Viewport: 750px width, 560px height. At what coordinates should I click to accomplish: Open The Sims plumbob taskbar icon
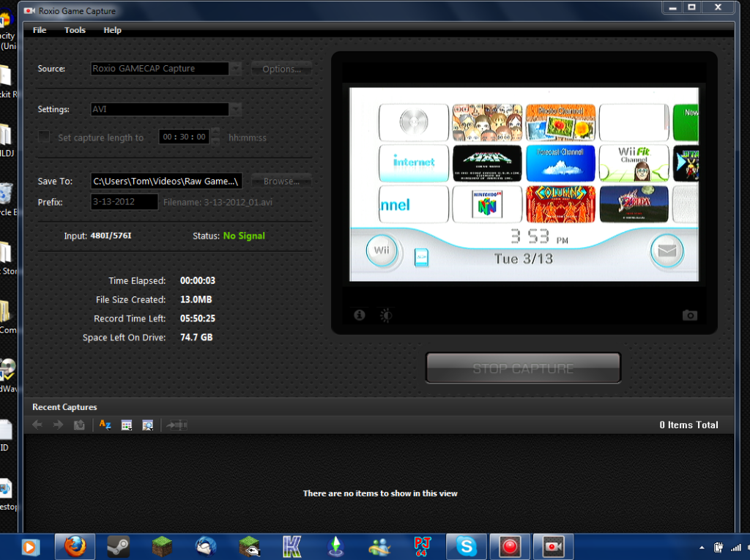tap(335, 547)
